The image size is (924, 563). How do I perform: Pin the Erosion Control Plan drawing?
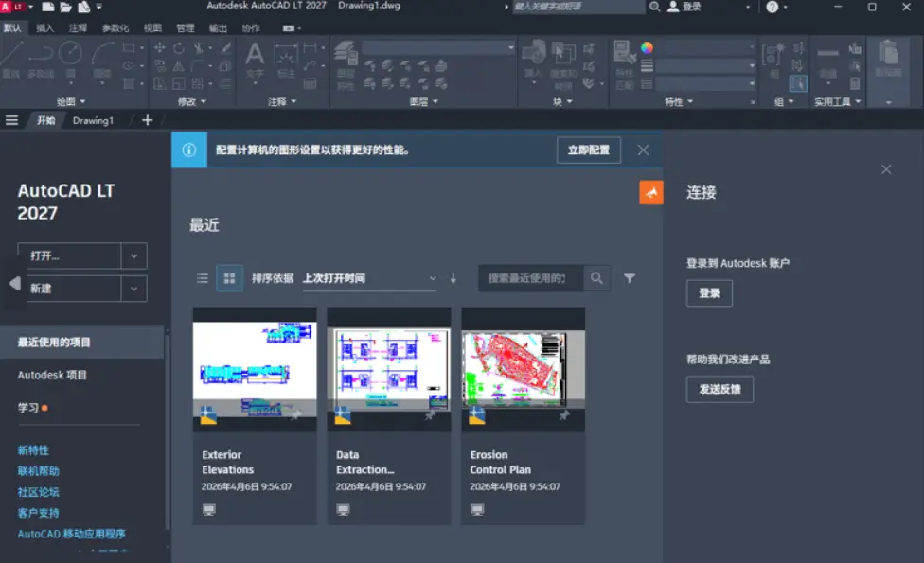(564, 414)
